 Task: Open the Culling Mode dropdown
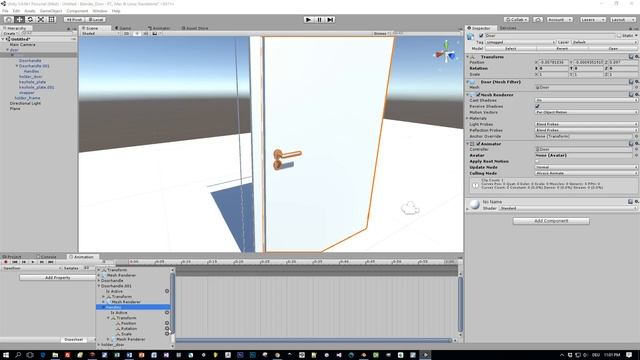(586, 173)
